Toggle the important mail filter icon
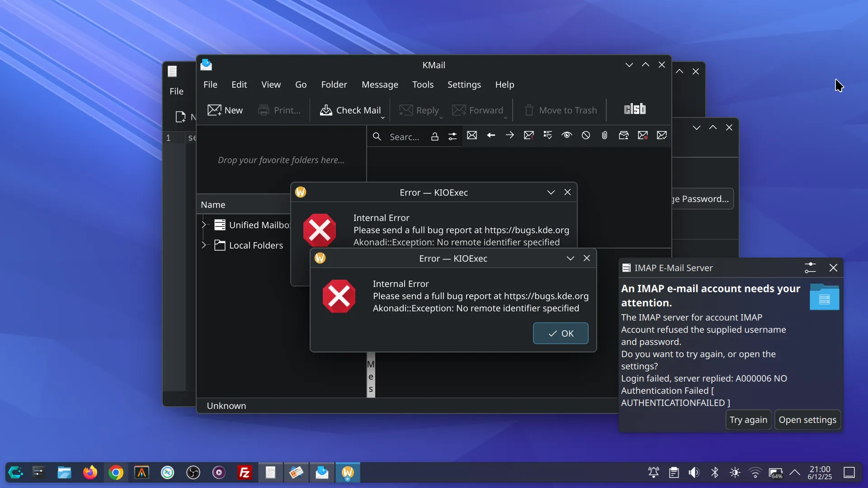The height and width of the screenshot is (488, 868). click(x=528, y=136)
